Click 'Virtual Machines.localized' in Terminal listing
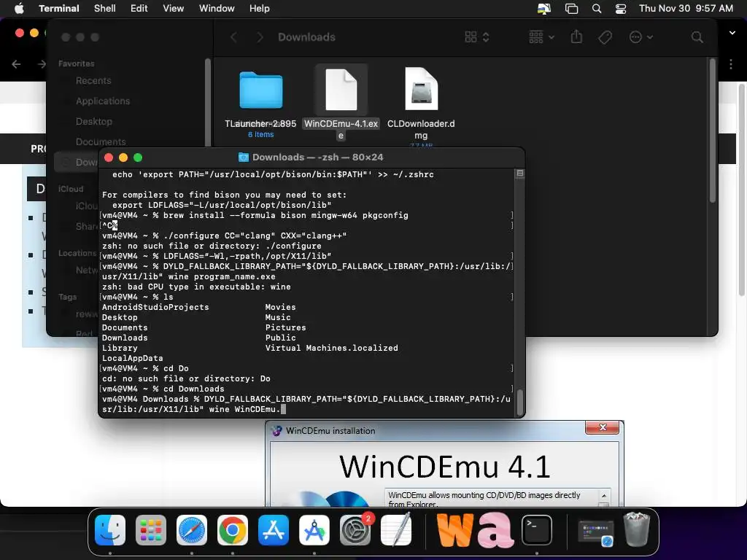 pyautogui.click(x=332, y=348)
